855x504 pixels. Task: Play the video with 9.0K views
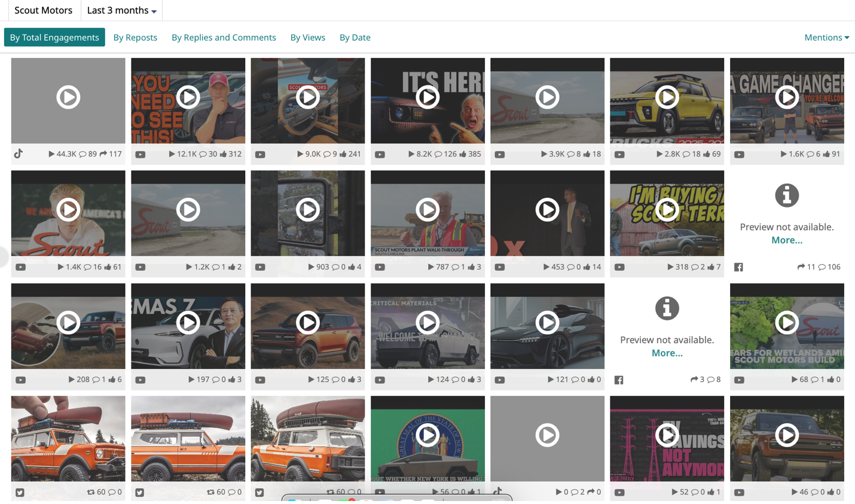click(308, 97)
